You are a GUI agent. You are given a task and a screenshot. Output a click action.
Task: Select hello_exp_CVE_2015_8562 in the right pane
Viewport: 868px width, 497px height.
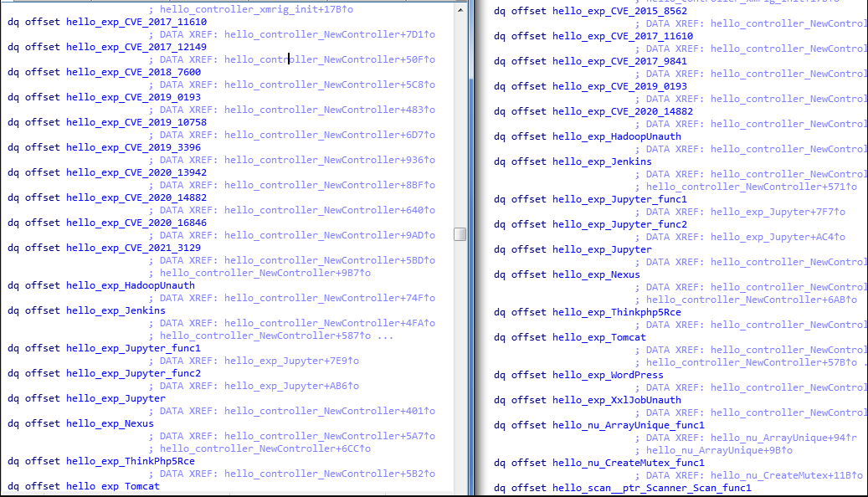(620, 11)
